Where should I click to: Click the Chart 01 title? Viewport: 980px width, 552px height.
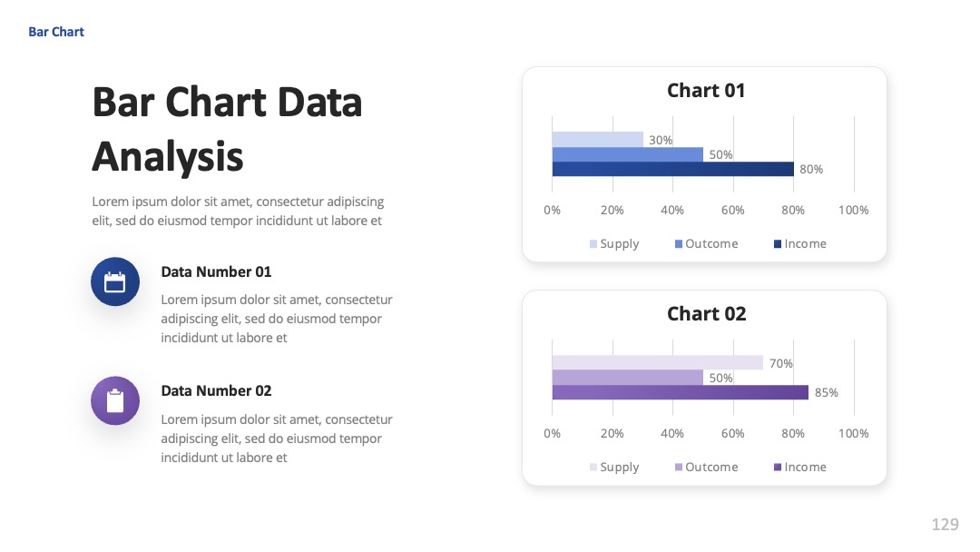(x=706, y=91)
